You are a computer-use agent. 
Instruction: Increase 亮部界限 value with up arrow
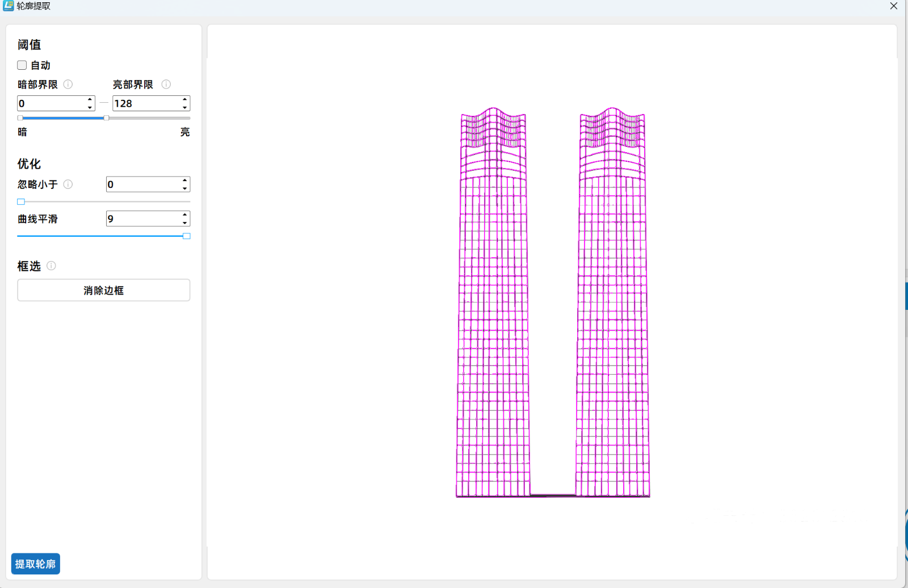click(185, 100)
